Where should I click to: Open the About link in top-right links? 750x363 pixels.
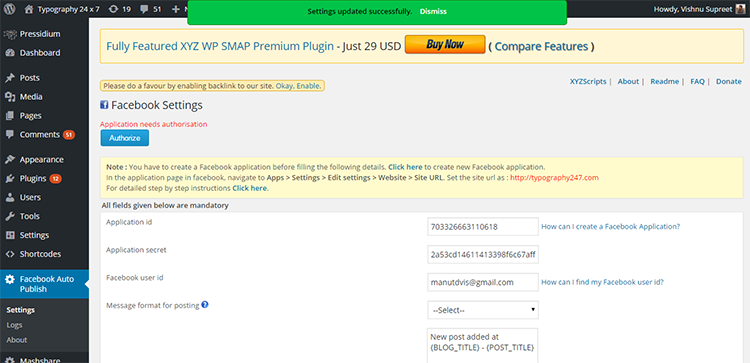628,82
